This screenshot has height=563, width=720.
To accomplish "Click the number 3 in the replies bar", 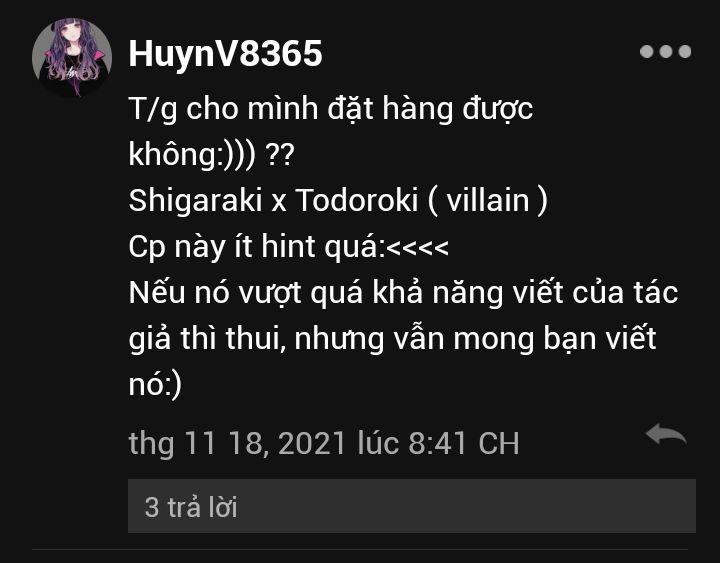I will [152, 507].
